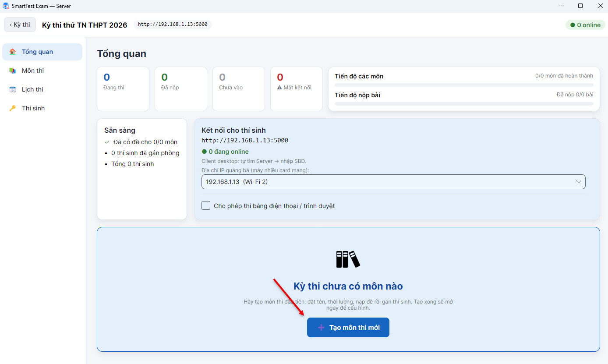Go back using the Kỳ thi button

20,25
